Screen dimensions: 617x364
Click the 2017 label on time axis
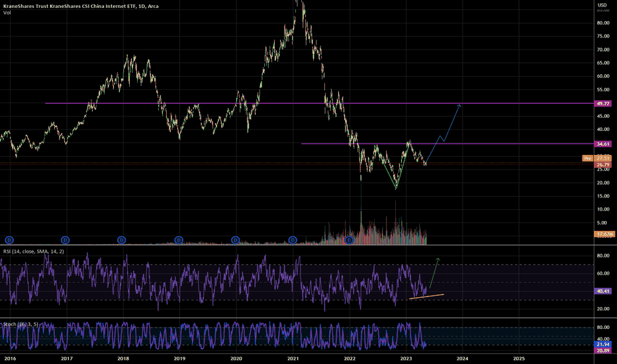click(x=66, y=359)
